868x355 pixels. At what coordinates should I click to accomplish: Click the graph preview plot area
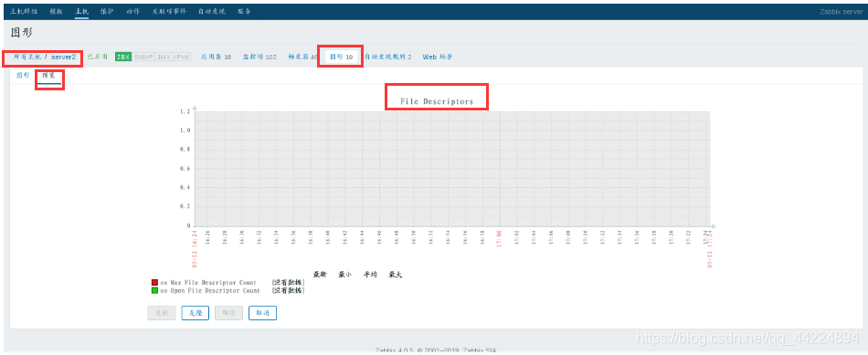451,168
